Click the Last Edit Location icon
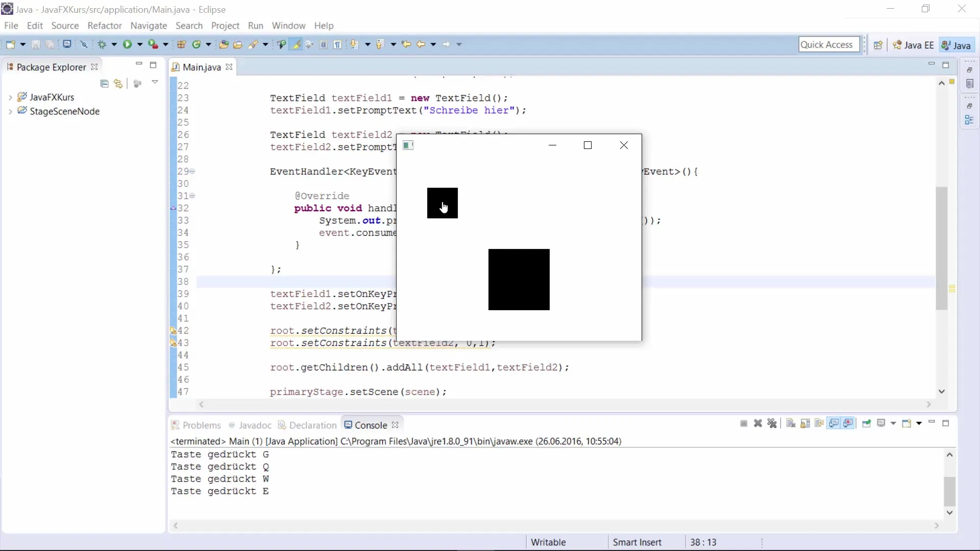Image resolution: width=980 pixels, height=551 pixels. [406, 44]
